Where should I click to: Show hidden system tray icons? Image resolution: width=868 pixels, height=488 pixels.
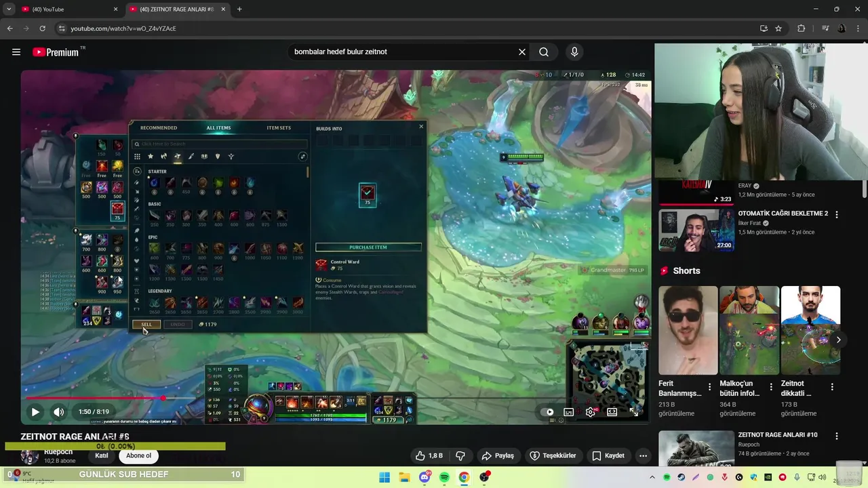pos(652,477)
